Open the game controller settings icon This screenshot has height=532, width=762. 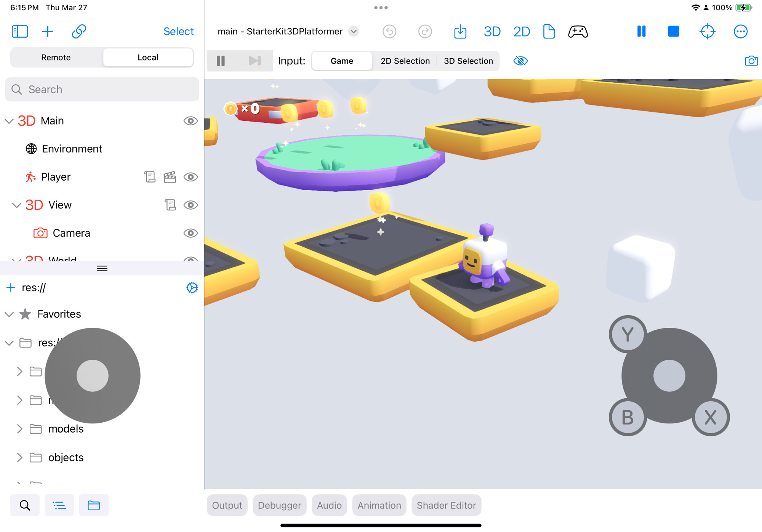coord(578,31)
